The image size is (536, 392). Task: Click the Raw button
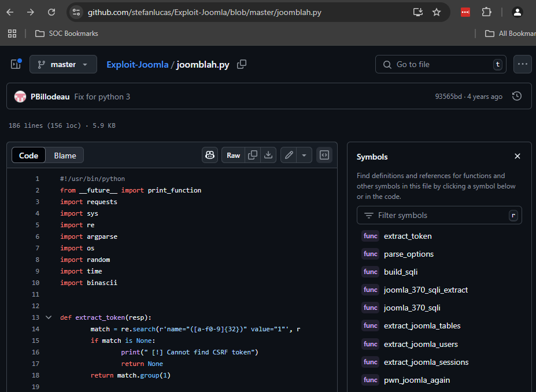pyautogui.click(x=233, y=155)
